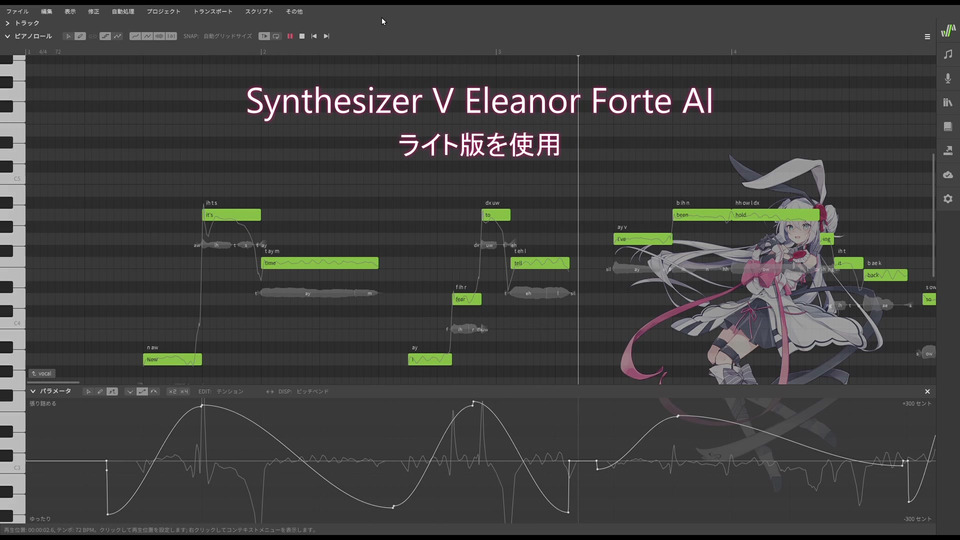Viewport: 960px width, 540px height.
Task: Toggle the x2 scale option in the parameter panel
Action: pyautogui.click(x=172, y=391)
